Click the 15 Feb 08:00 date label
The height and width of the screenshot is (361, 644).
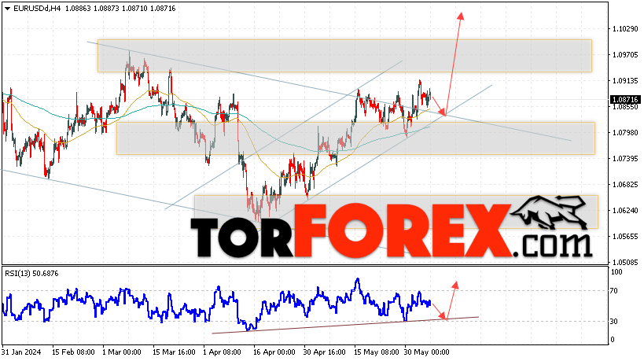(x=73, y=352)
